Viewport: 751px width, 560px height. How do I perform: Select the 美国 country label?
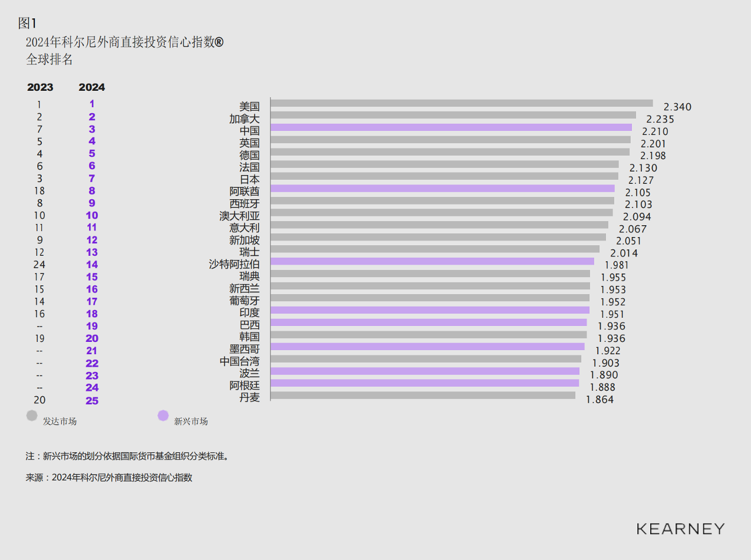coord(249,107)
